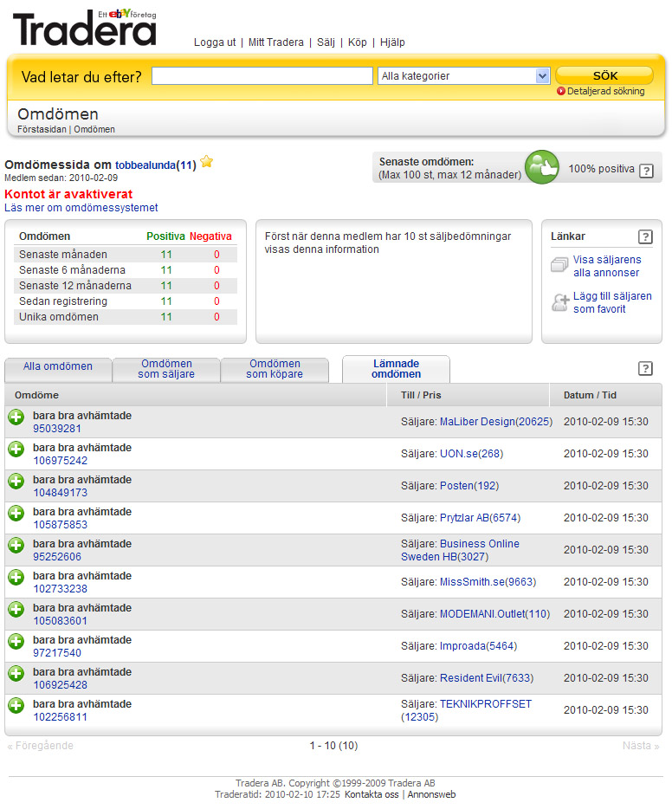Screen dimensions: 672x809
Task: Switch to Omdömen som köpare tab
Action: coord(275,369)
